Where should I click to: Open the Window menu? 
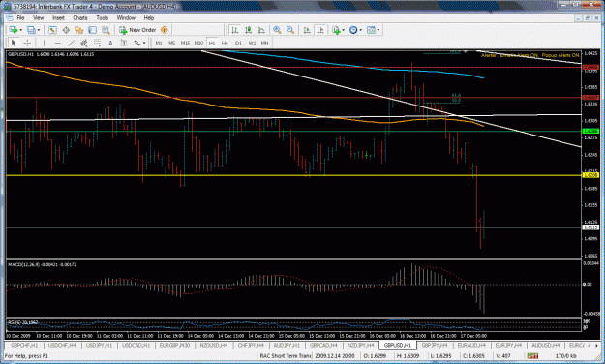[126, 17]
